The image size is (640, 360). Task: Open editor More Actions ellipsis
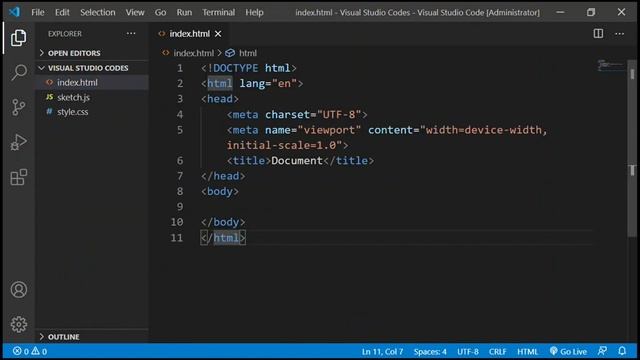(620, 33)
